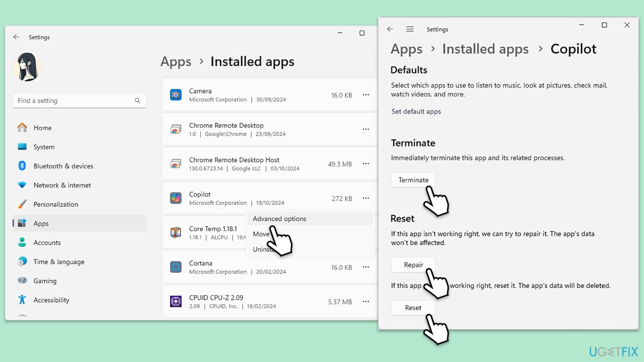Click the Chrome Remote Desktop Host icon
This screenshot has height=362, width=644.
[x=176, y=164]
